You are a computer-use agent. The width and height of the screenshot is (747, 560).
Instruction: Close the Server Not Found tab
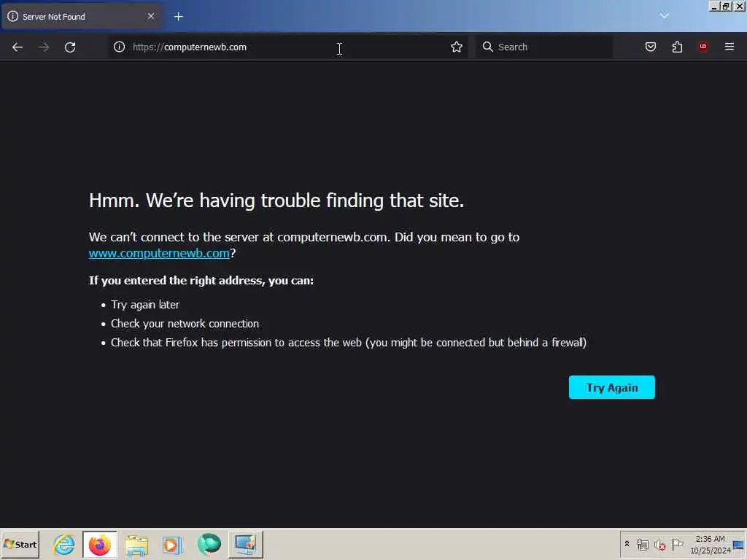pos(151,16)
